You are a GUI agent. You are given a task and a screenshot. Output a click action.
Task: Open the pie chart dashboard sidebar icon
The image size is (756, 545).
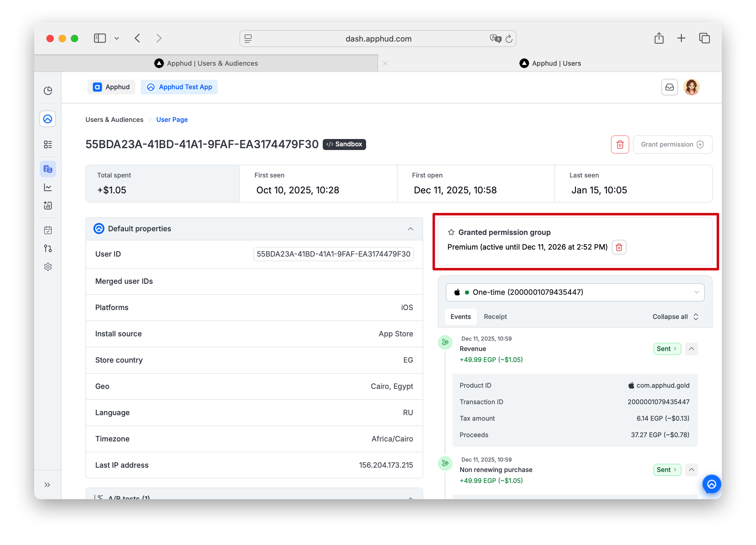(48, 91)
